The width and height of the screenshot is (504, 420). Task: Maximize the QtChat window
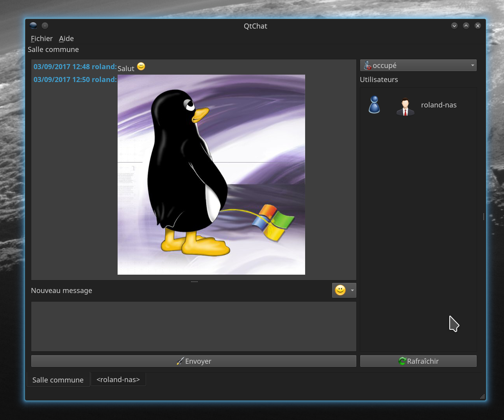point(466,26)
